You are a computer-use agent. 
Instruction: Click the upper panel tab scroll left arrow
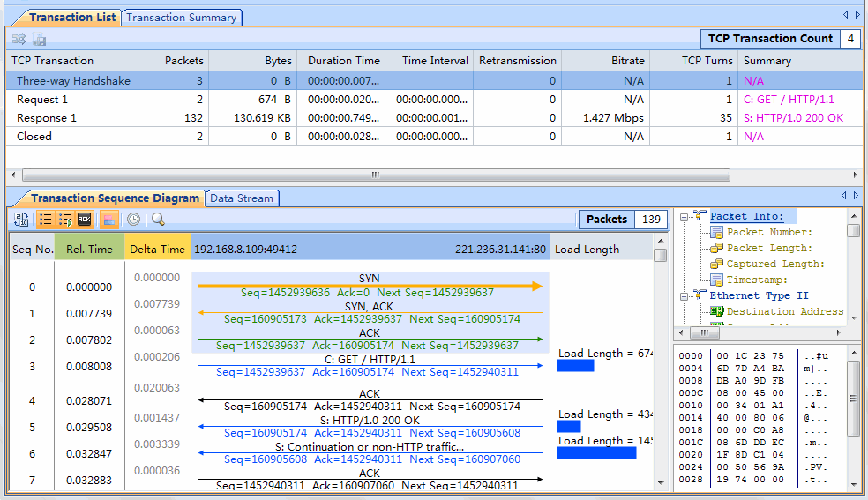[x=845, y=15]
